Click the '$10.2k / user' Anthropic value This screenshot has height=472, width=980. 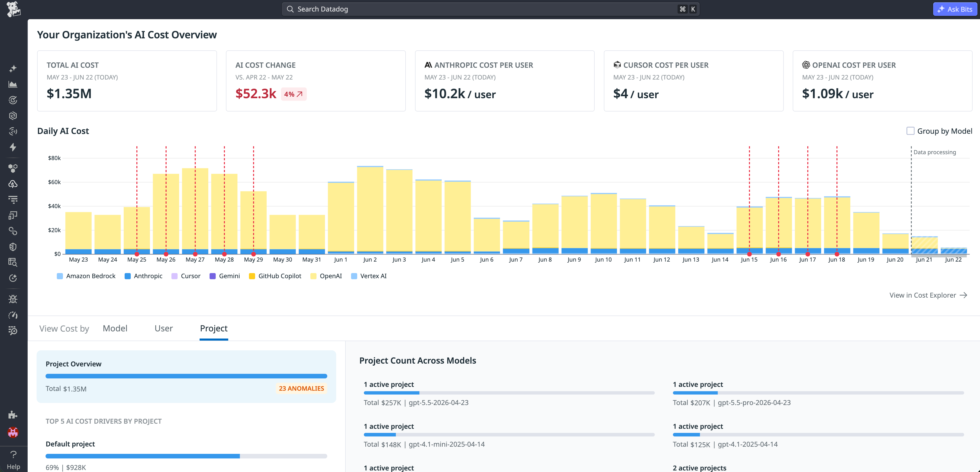point(460,94)
